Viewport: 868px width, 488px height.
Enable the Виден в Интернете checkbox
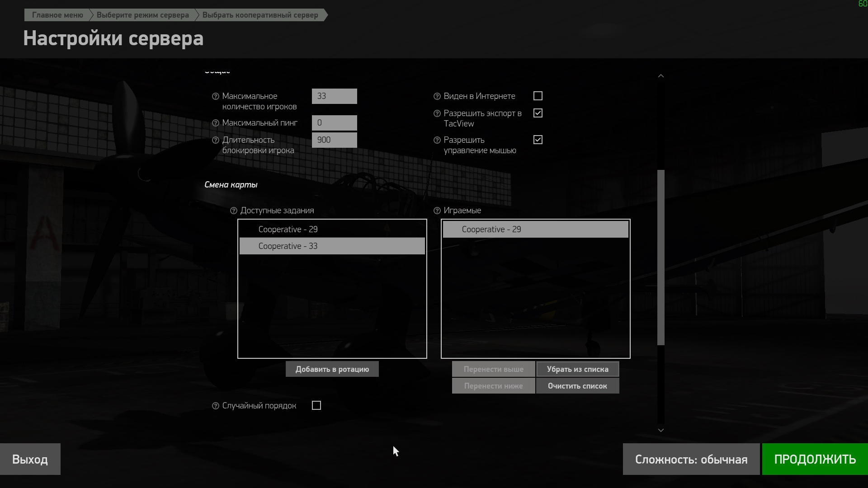pyautogui.click(x=538, y=96)
